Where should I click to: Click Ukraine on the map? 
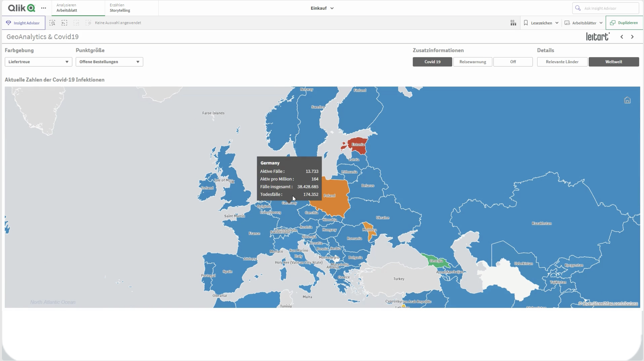pos(382,218)
